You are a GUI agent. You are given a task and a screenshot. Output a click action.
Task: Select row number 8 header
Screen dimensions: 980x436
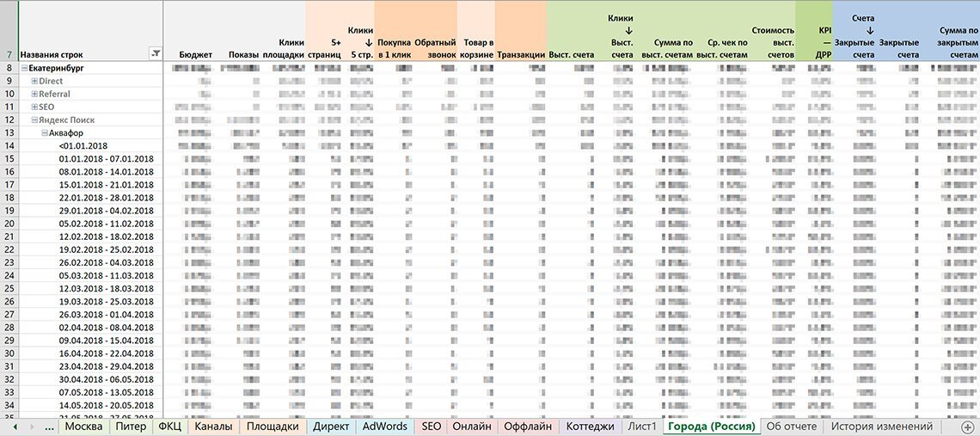[x=9, y=68]
